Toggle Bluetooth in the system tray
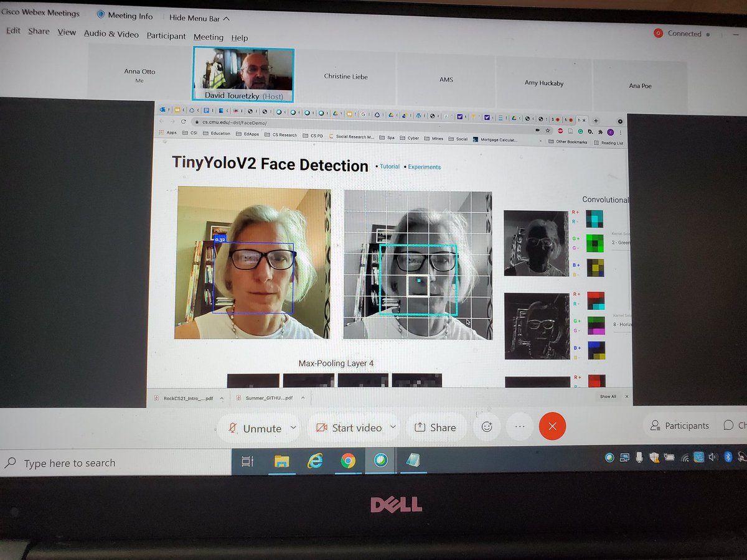Image resolution: width=747 pixels, height=560 pixels. (x=728, y=457)
